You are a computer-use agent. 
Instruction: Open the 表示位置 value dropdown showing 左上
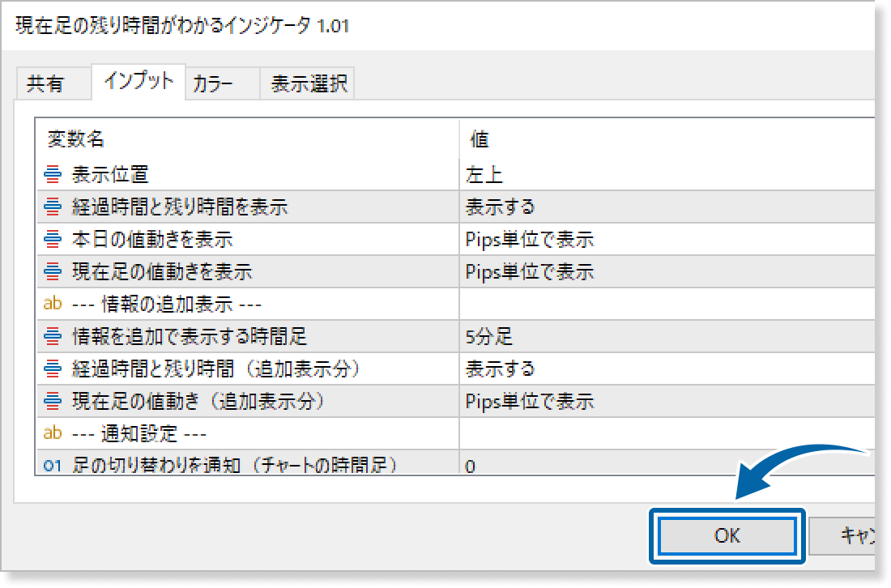(664, 174)
